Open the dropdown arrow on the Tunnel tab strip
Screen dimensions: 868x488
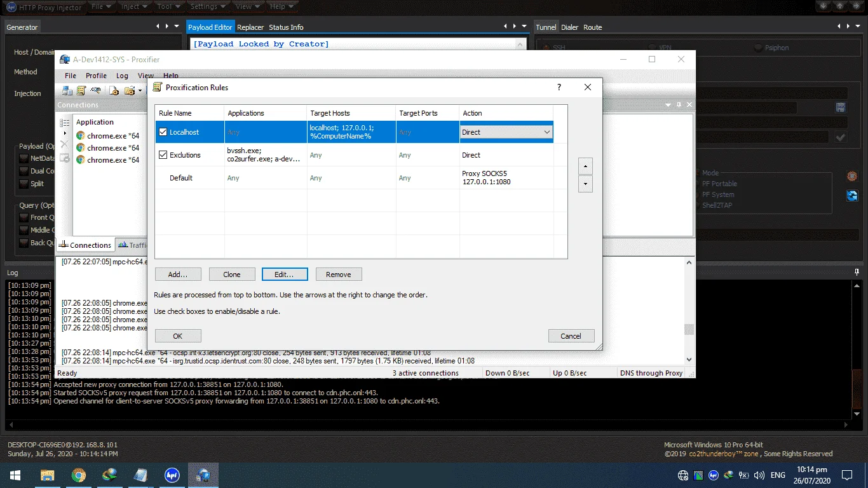[x=858, y=27]
